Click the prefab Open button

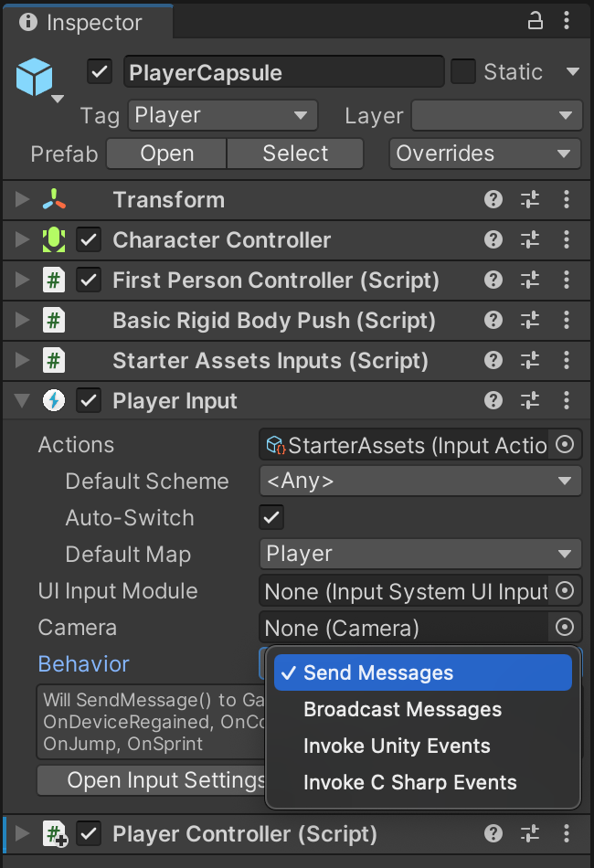pos(166,154)
